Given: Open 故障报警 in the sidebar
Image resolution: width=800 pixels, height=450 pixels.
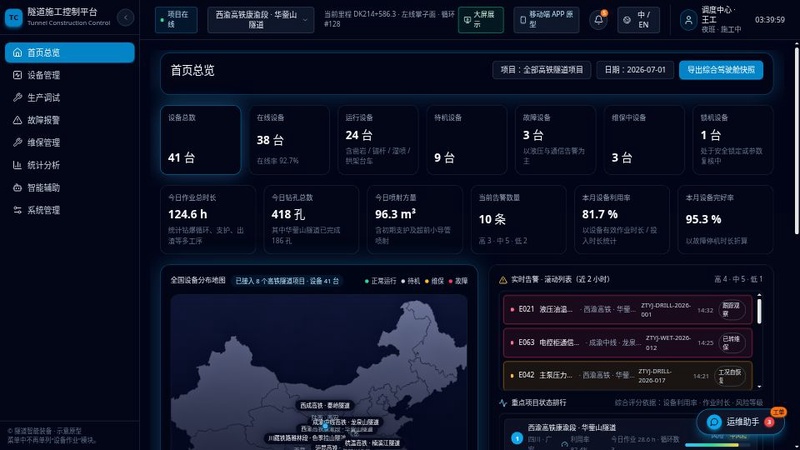Looking at the screenshot, I should pos(70,120).
